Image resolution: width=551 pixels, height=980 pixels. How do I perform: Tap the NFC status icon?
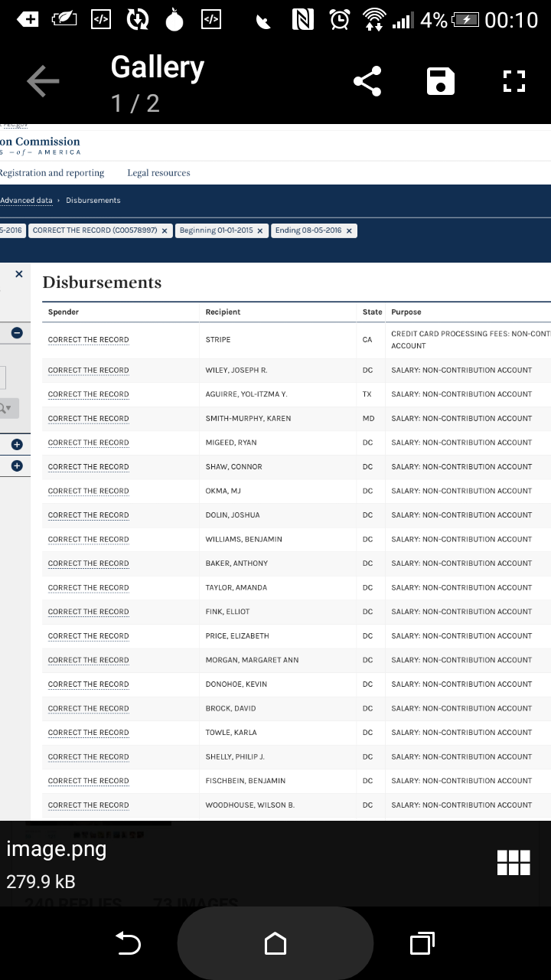pyautogui.click(x=303, y=20)
